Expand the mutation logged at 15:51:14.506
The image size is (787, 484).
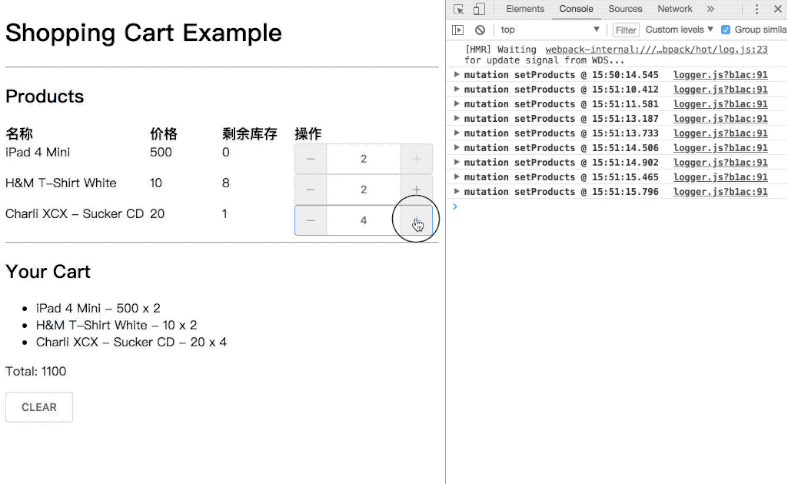(x=456, y=147)
